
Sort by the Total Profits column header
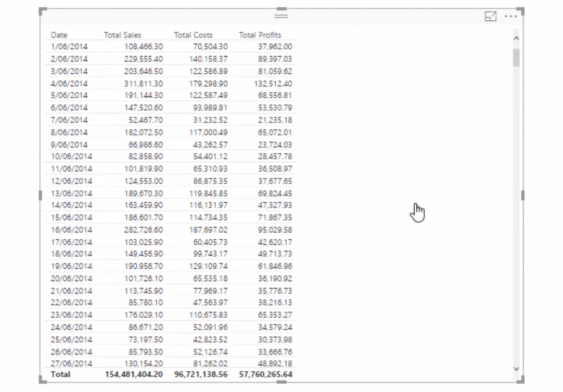point(260,35)
